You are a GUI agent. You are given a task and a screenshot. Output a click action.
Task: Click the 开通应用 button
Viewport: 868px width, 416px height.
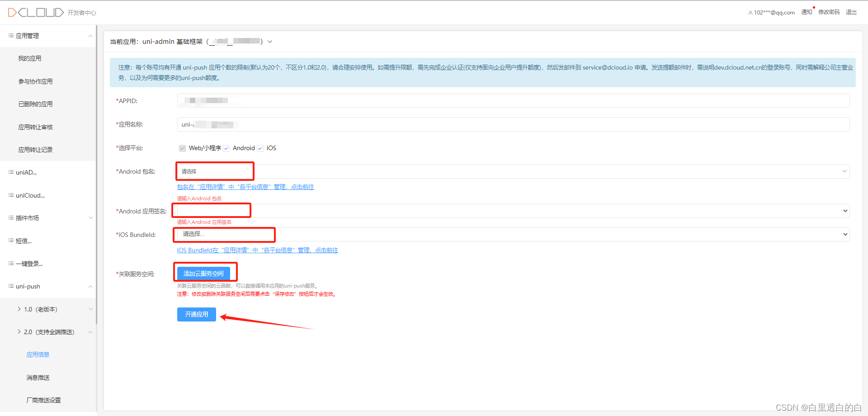pyautogui.click(x=197, y=314)
